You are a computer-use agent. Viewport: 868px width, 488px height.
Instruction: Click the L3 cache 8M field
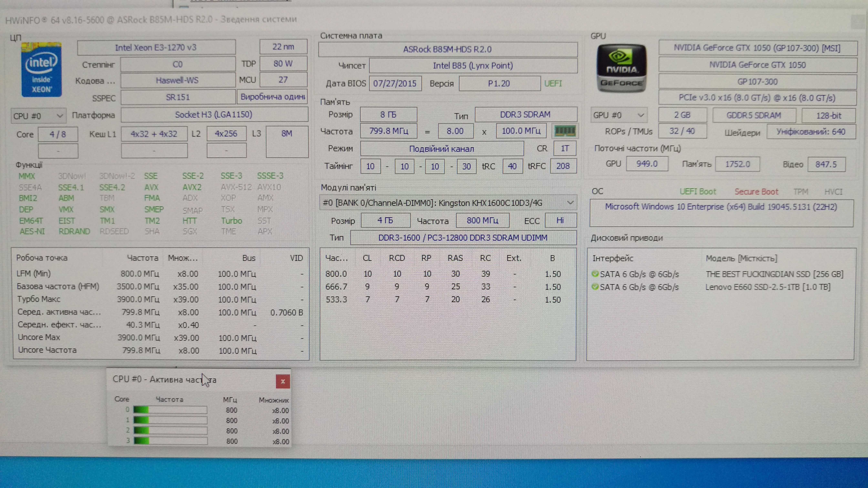pos(287,142)
